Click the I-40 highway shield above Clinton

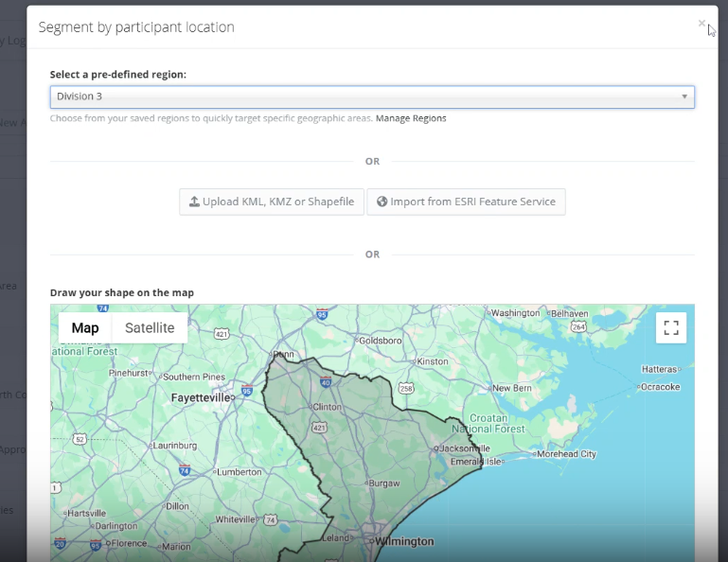(327, 382)
